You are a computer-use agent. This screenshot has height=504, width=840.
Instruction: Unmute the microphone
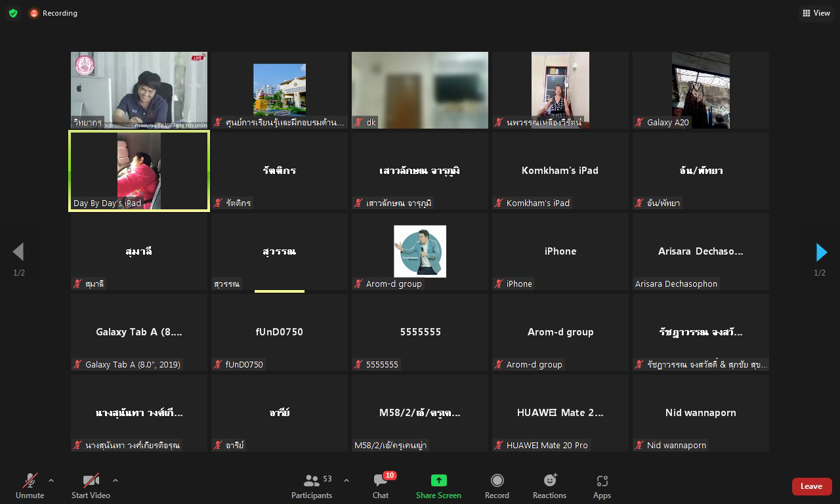(30, 486)
